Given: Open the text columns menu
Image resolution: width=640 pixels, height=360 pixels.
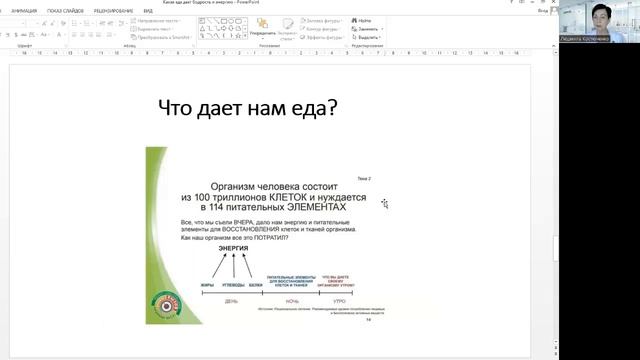Looking at the screenshot, I should point(110,35).
